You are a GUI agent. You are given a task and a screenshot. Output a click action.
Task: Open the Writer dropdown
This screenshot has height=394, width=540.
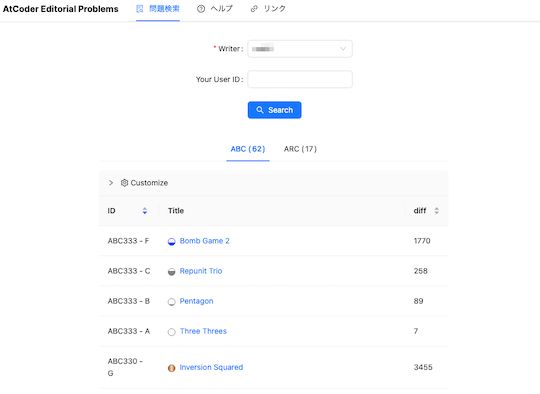[x=300, y=49]
